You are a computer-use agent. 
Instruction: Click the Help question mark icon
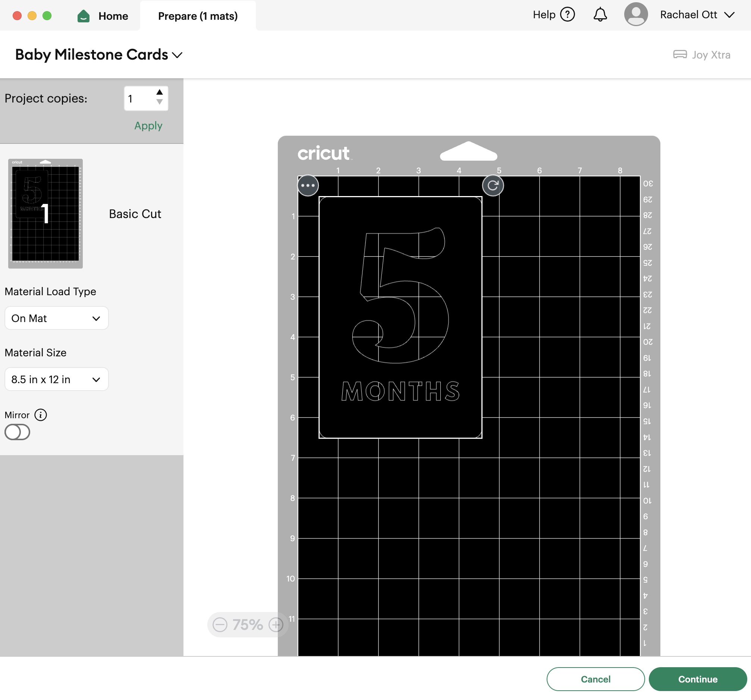tap(567, 15)
